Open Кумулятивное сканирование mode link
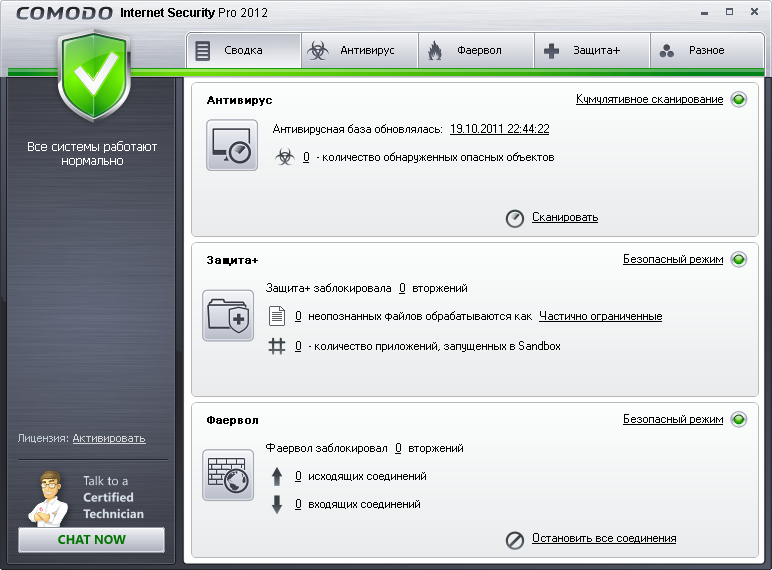This screenshot has height=570, width=772. [649, 99]
